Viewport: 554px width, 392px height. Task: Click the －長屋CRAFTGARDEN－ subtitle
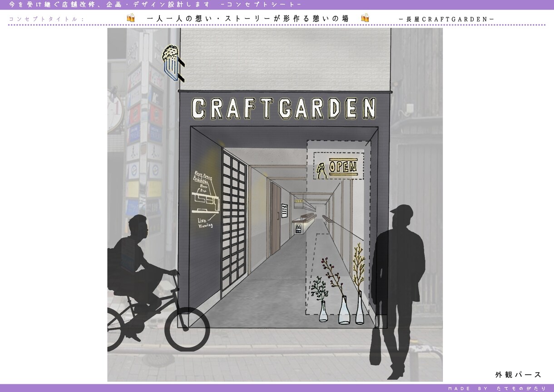pyautogui.click(x=446, y=19)
